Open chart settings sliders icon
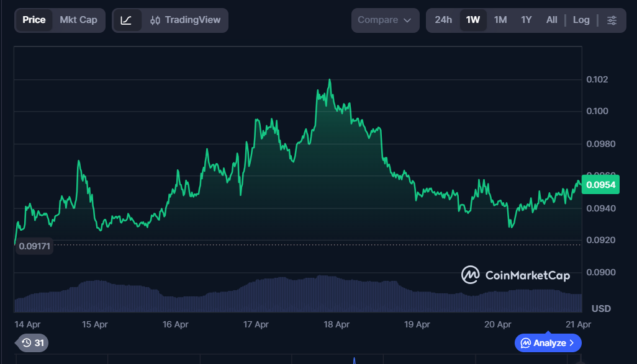The image size is (637, 364). point(612,20)
